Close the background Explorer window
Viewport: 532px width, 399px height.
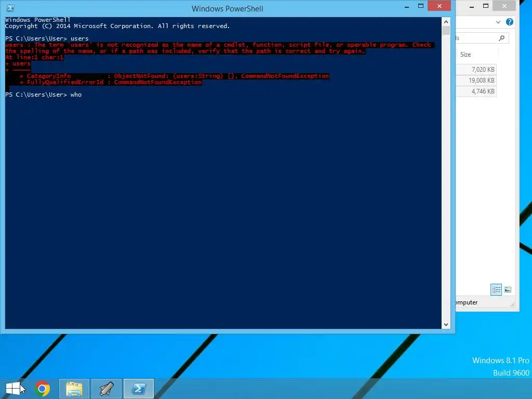(504, 6)
